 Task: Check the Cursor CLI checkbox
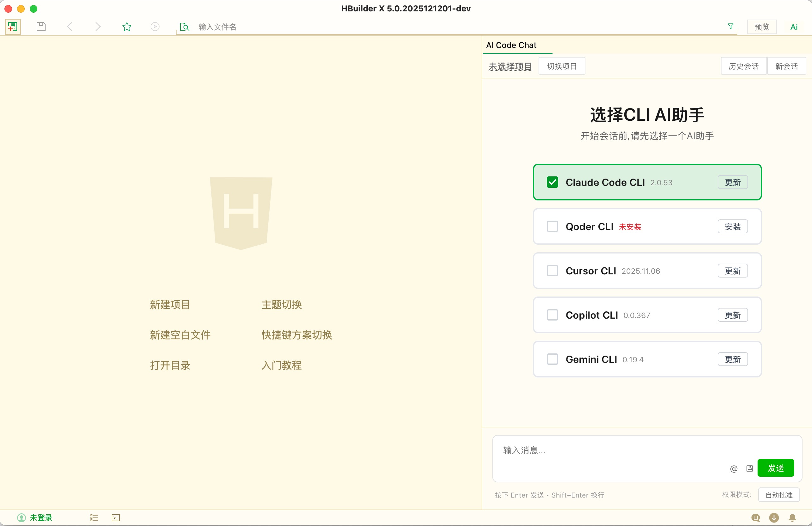point(553,271)
